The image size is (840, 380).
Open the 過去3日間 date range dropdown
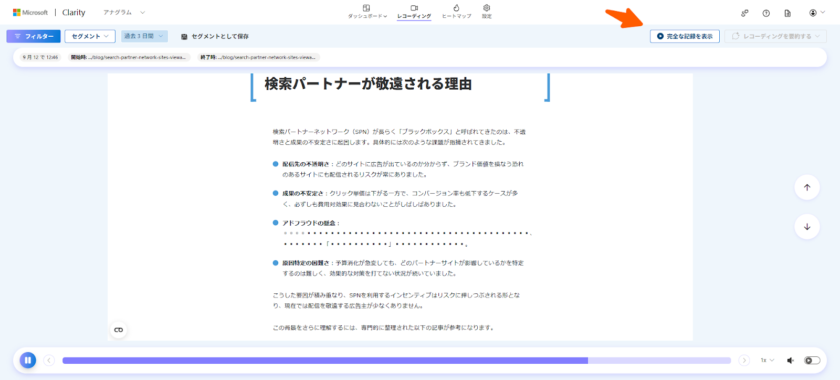pos(144,36)
